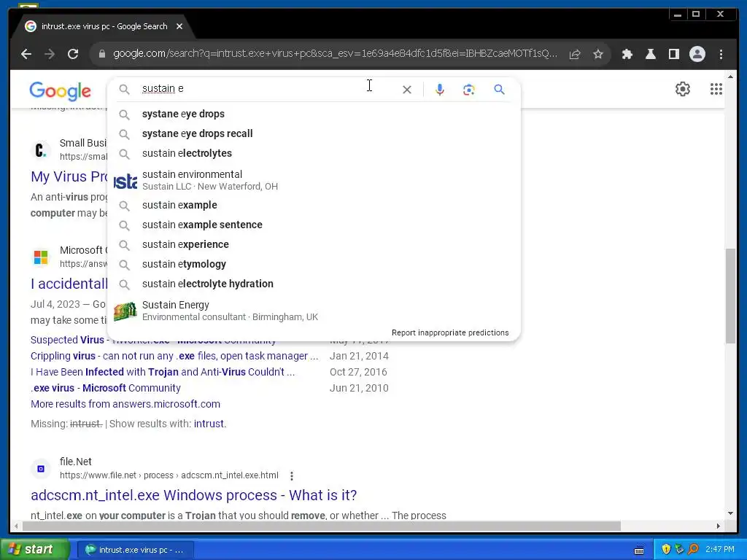
Task: Open Chrome three-dot menu
Action: [x=721, y=54]
